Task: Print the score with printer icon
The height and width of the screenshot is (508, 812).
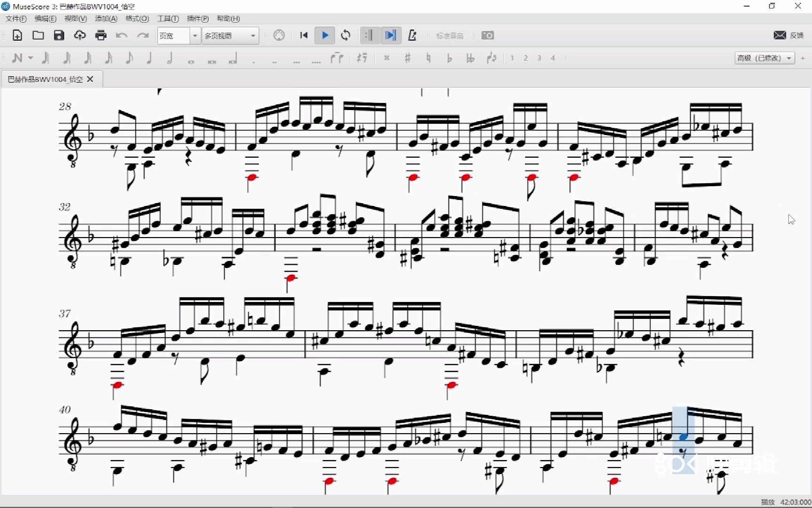Action: [101, 35]
